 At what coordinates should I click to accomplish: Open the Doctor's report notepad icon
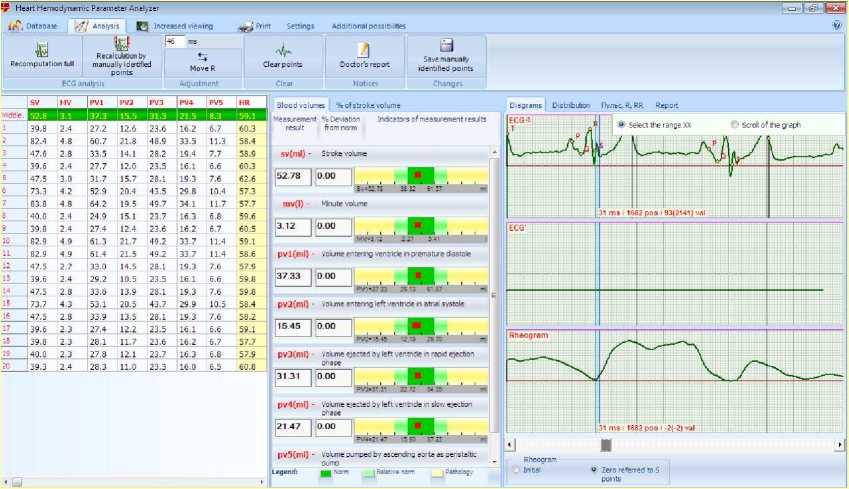(x=363, y=49)
